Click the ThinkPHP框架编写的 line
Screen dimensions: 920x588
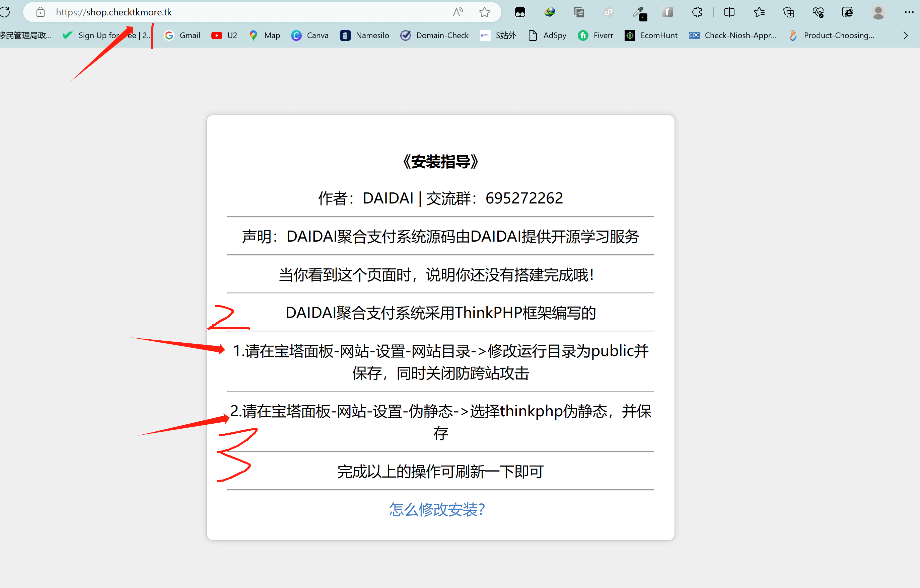[440, 313]
